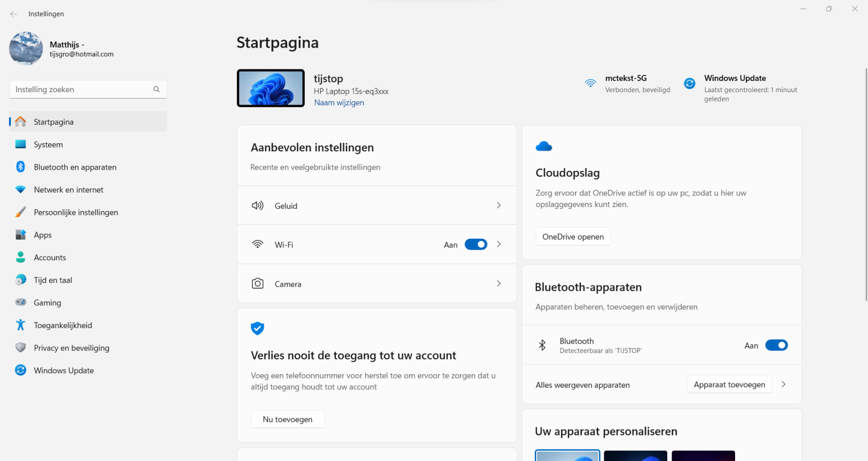Go back using the arrow icon
The image size is (868, 461).
pos(14,14)
